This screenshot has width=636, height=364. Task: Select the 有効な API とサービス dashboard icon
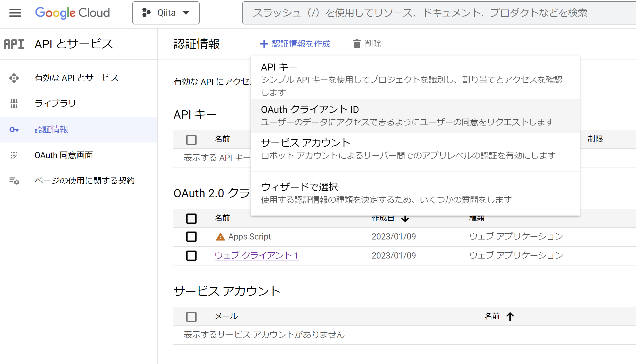coord(14,78)
